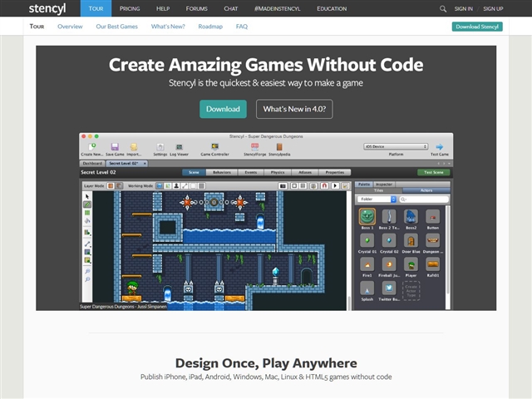
Task: Switch to the Palette tab
Action: point(364,185)
